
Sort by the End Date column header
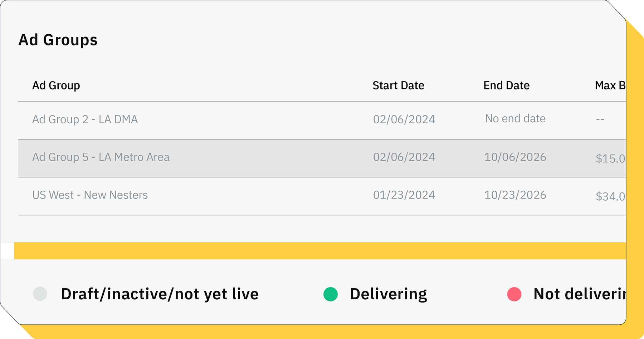[x=506, y=85]
